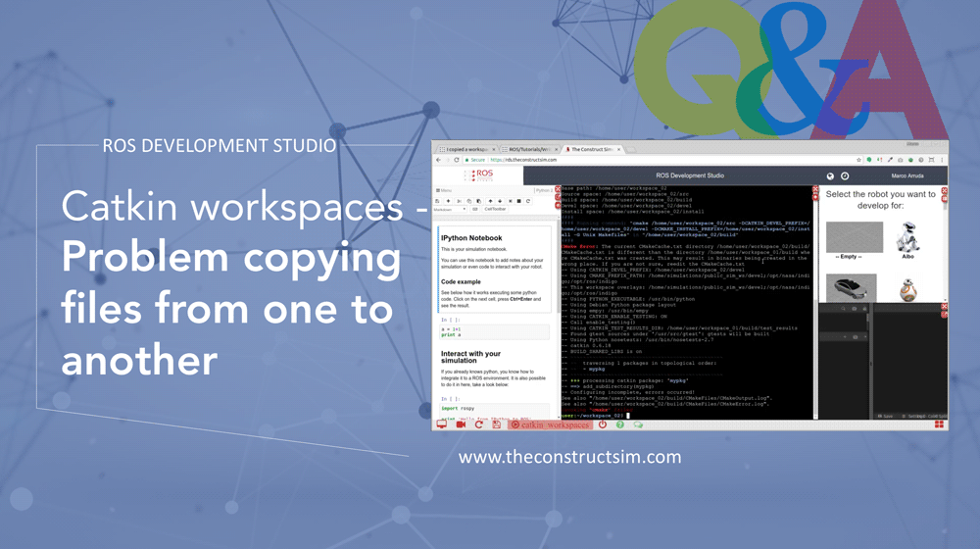Click the 'a = 1+1' code cell

(494, 332)
